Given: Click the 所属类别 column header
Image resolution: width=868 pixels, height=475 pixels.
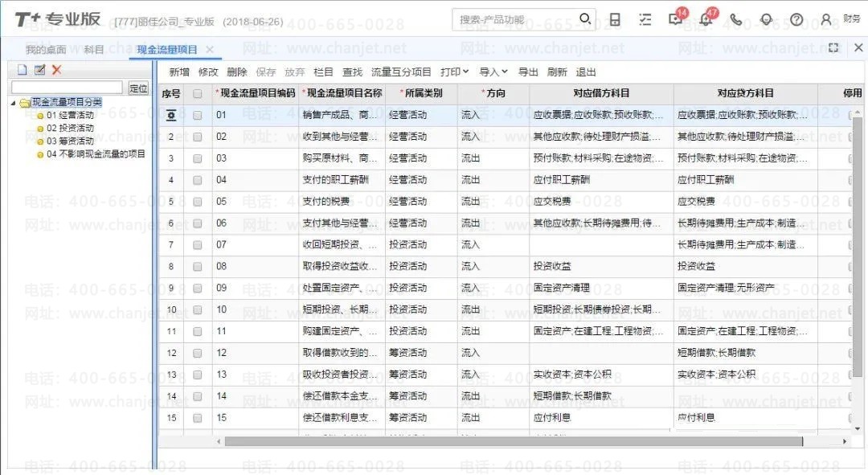Looking at the screenshot, I should coord(421,93).
